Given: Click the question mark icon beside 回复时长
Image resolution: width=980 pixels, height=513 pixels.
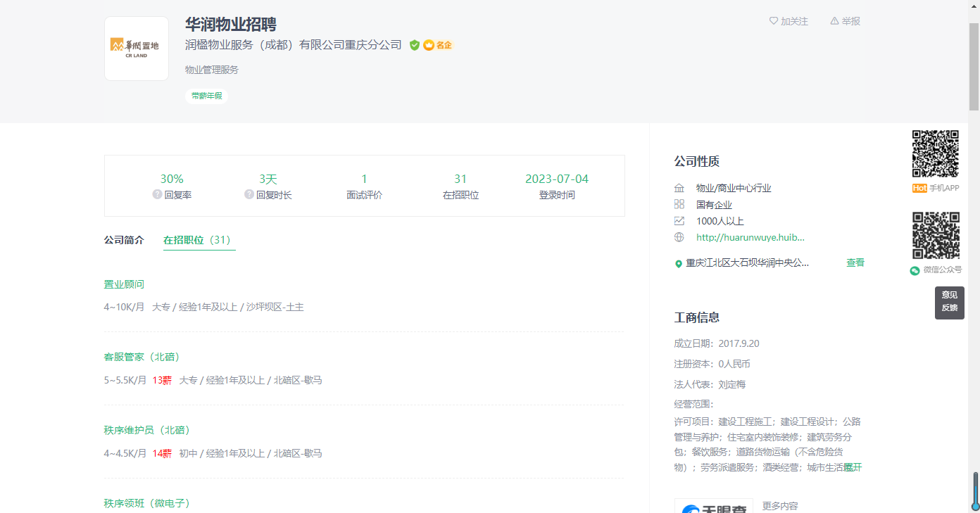Looking at the screenshot, I should pyautogui.click(x=249, y=194).
